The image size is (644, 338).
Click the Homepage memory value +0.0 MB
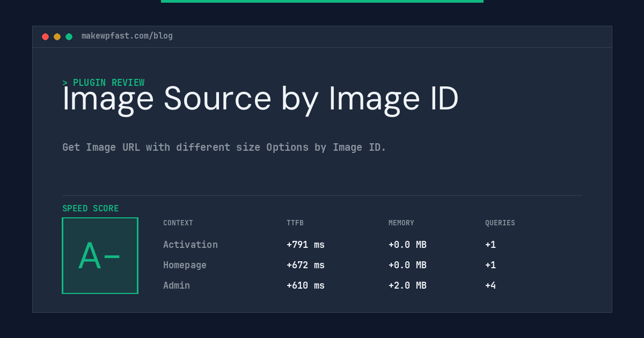(x=407, y=265)
